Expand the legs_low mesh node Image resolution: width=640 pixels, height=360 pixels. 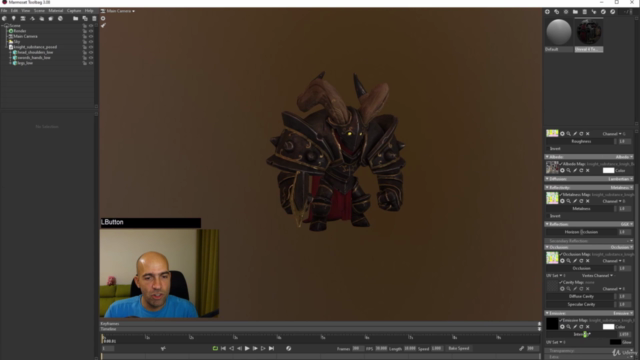[11, 63]
